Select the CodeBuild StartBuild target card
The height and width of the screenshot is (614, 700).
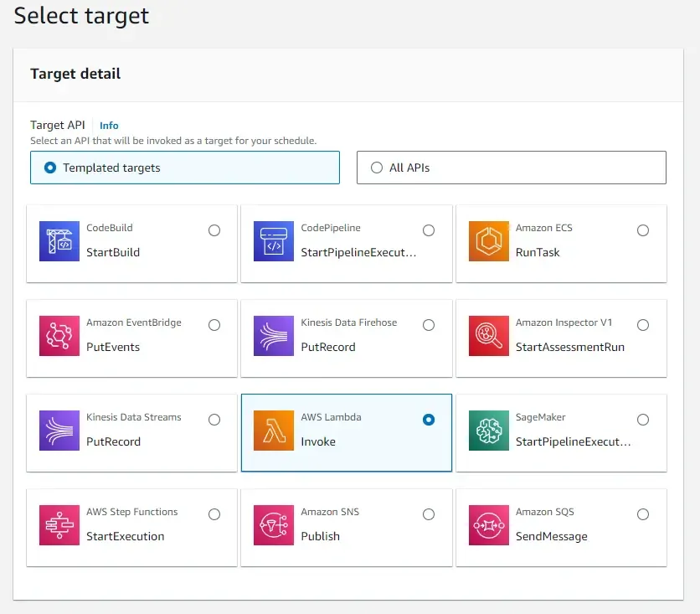131,243
